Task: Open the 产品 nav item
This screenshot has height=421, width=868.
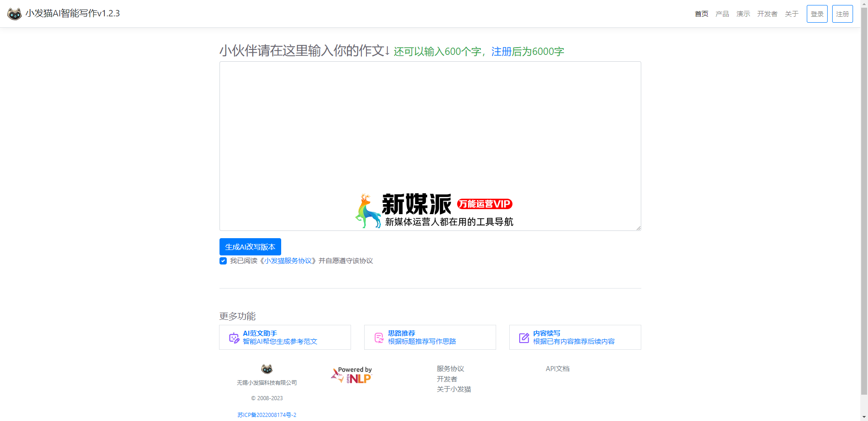Action: tap(722, 14)
